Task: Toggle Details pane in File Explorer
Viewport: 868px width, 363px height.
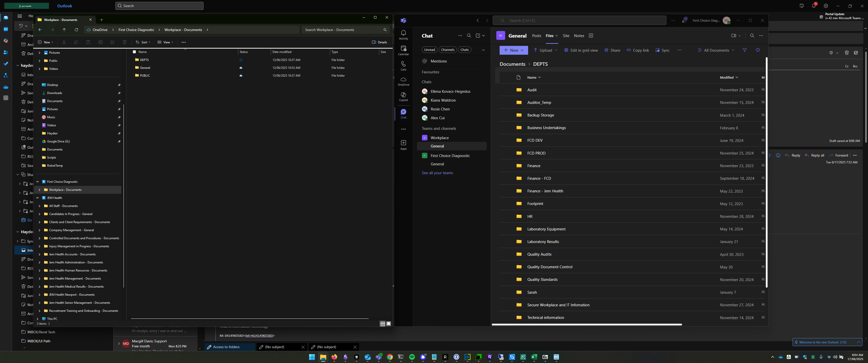Action: tap(379, 42)
